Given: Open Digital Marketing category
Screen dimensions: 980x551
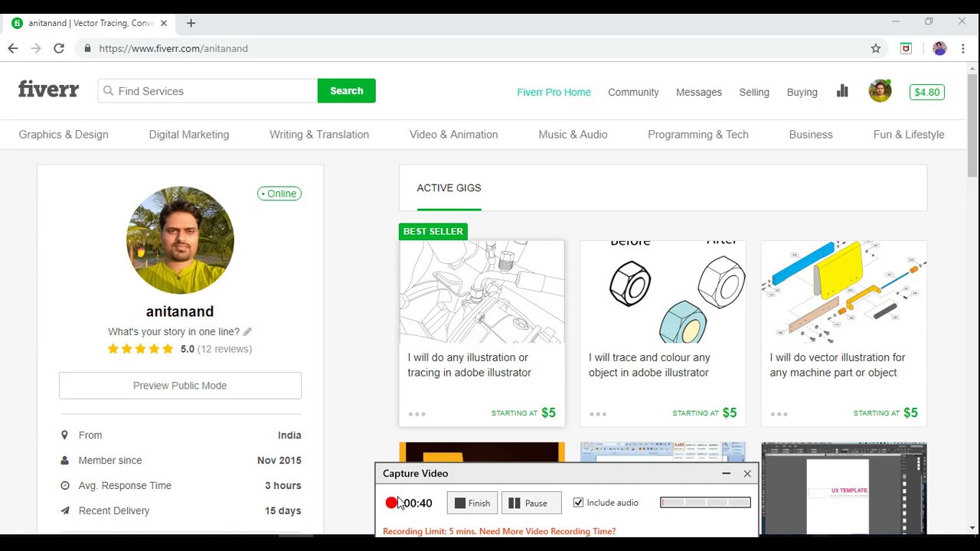Looking at the screenshot, I should (x=189, y=135).
